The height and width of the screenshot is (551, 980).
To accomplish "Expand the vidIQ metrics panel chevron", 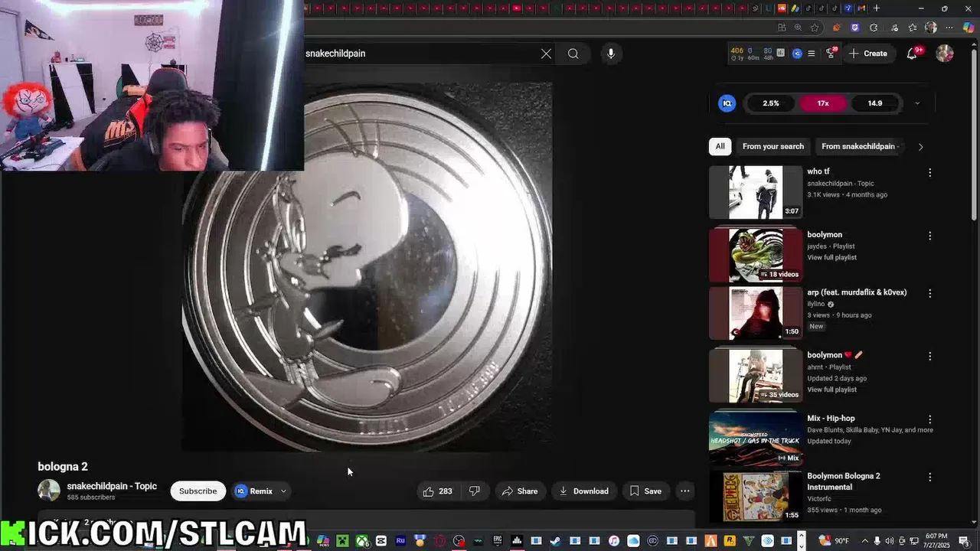I will (x=917, y=103).
